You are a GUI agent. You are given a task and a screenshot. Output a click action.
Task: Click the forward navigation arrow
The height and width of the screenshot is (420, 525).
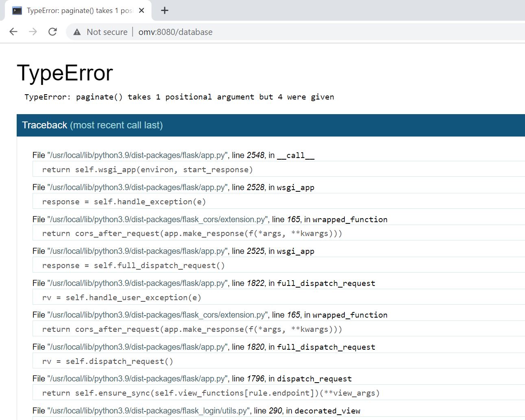pyautogui.click(x=33, y=32)
